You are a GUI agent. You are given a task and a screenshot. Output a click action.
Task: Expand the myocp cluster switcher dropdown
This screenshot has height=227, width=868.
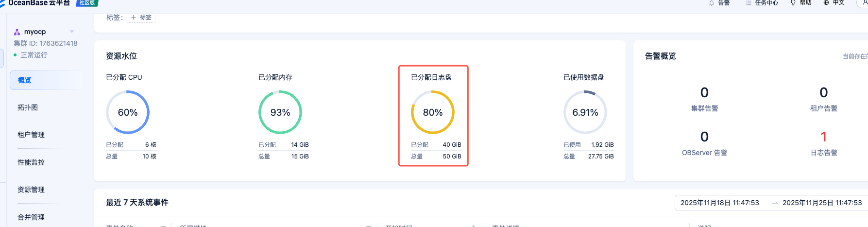point(72,32)
